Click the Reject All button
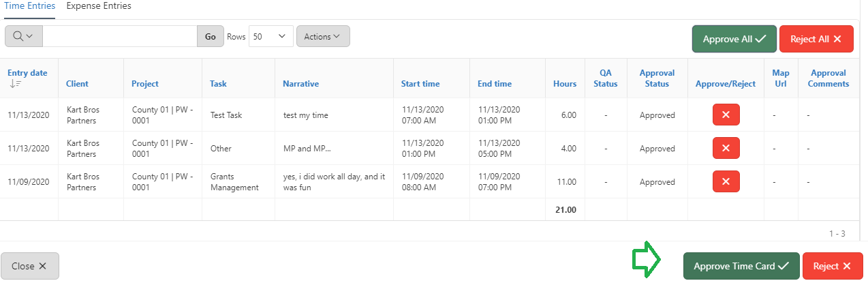 (816, 39)
